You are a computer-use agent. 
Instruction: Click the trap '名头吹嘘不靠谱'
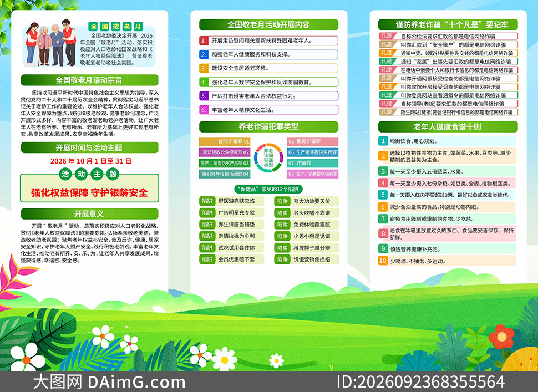(x=306, y=213)
